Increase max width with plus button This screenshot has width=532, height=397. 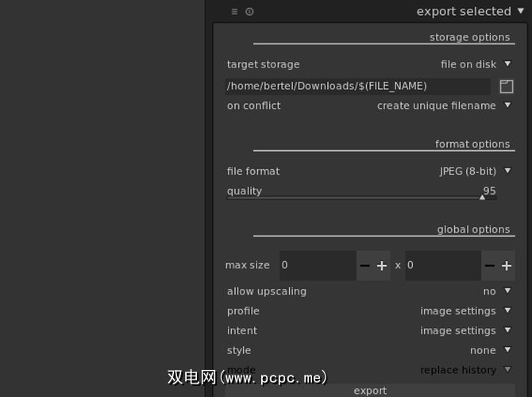[x=382, y=266]
